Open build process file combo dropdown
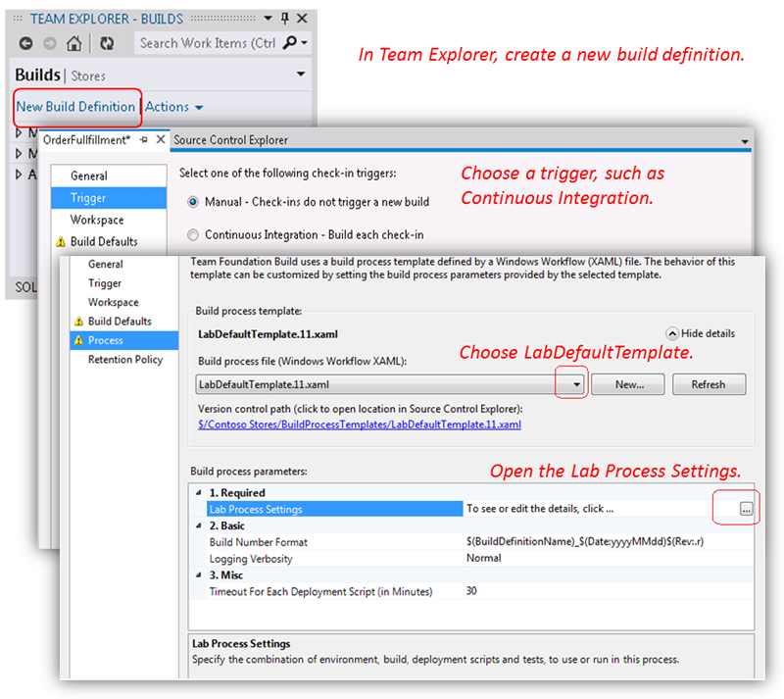This screenshot has height=699, width=784. (576, 384)
